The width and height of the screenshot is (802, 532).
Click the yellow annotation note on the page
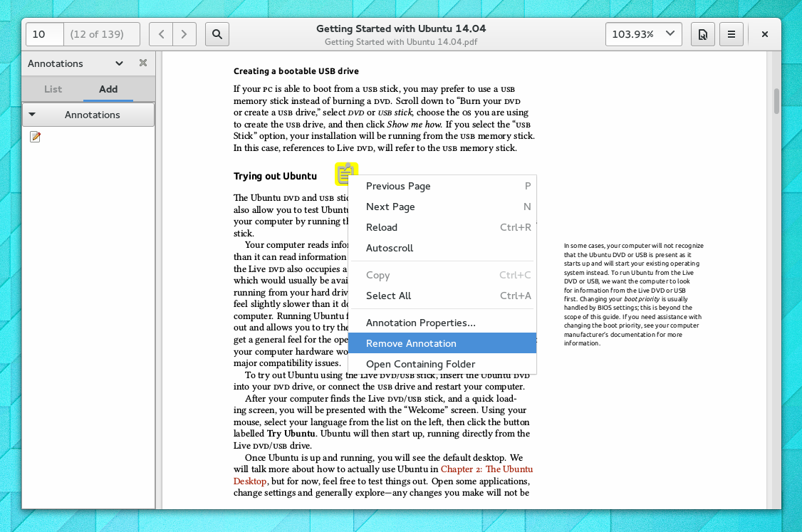[x=346, y=173]
